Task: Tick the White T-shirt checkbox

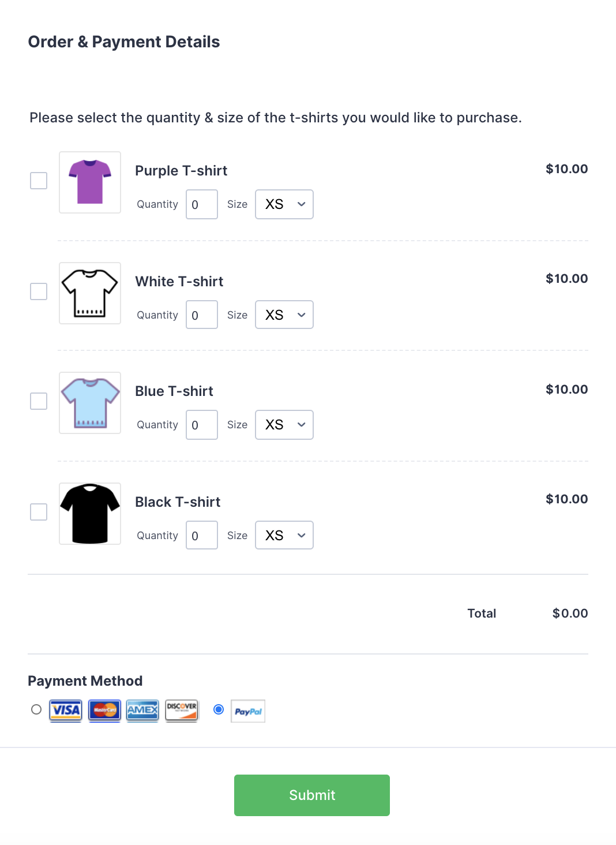Action: point(39,291)
